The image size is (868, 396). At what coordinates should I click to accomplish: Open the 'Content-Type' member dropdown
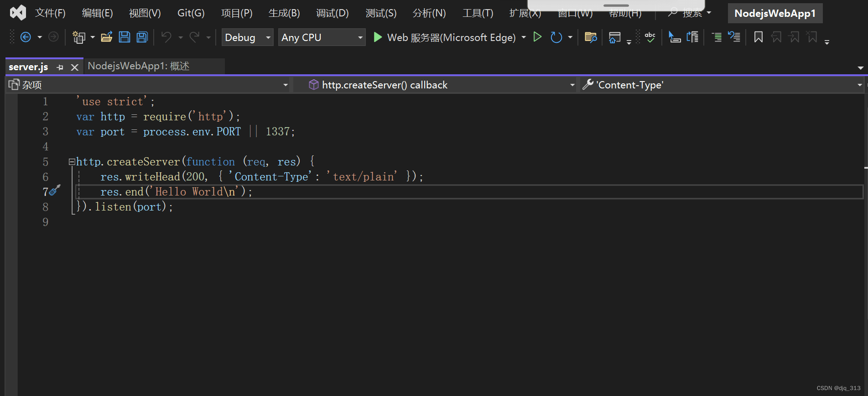(722, 85)
